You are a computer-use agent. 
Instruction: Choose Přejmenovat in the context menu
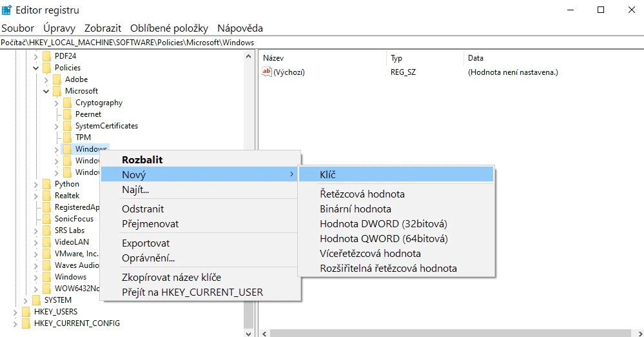pyautogui.click(x=199, y=223)
